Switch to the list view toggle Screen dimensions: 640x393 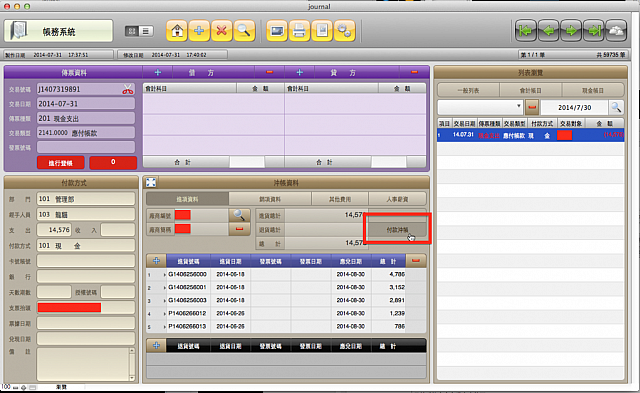(x=146, y=31)
